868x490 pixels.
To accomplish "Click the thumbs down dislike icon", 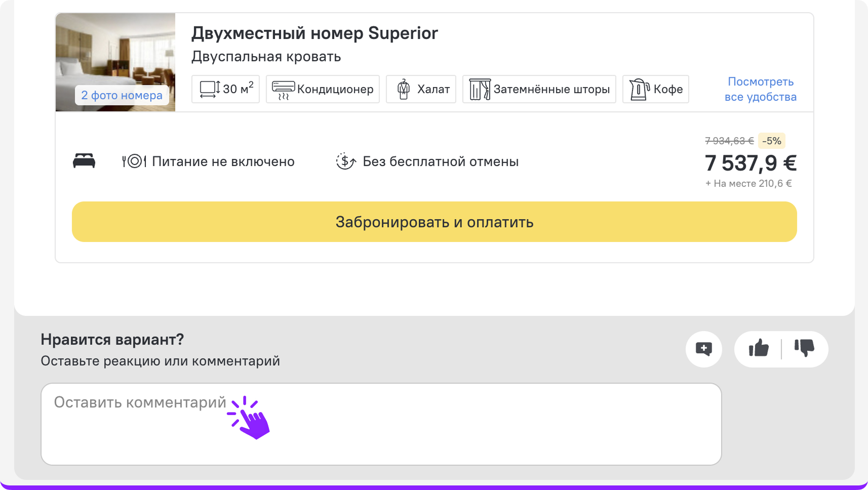I will (x=804, y=349).
